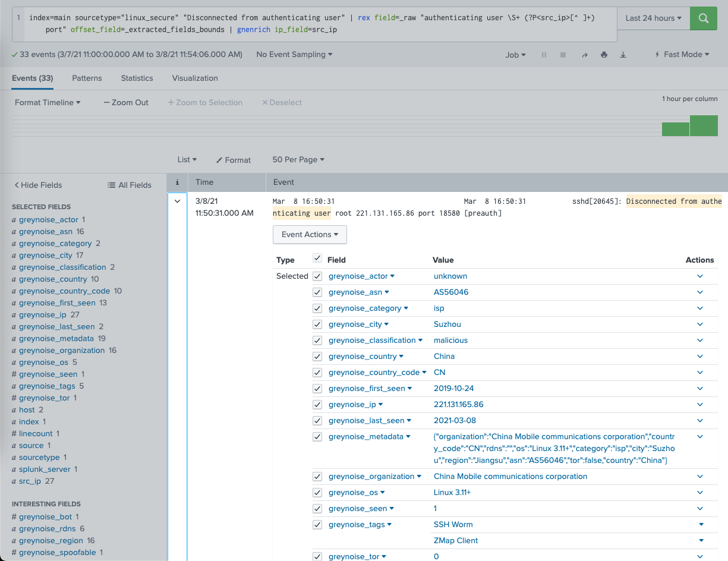Open Job dropdown menu

tap(515, 55)
